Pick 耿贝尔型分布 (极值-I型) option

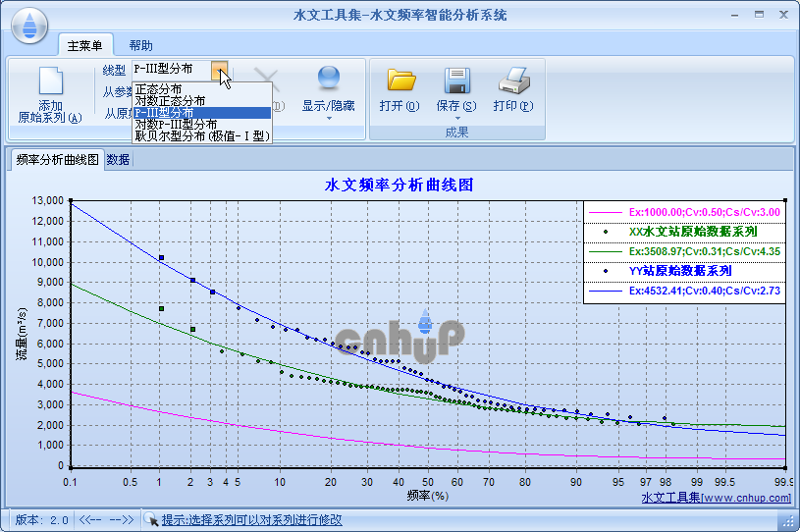(x=200, y=136)
